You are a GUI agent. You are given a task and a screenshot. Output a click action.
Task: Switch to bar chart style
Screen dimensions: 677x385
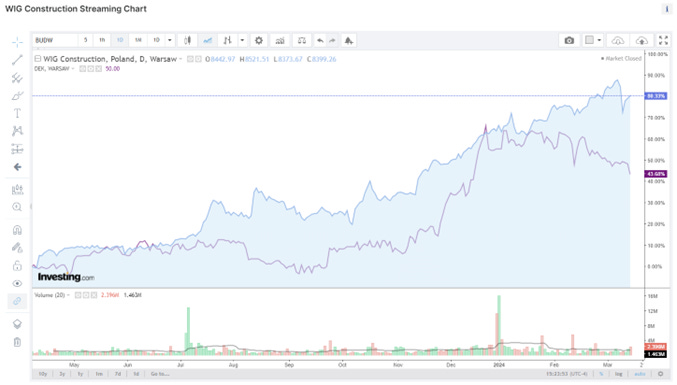pos(228,40)
